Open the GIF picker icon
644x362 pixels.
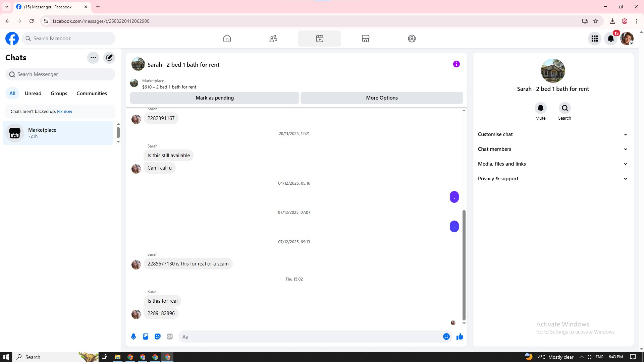[x=170, y=337]
